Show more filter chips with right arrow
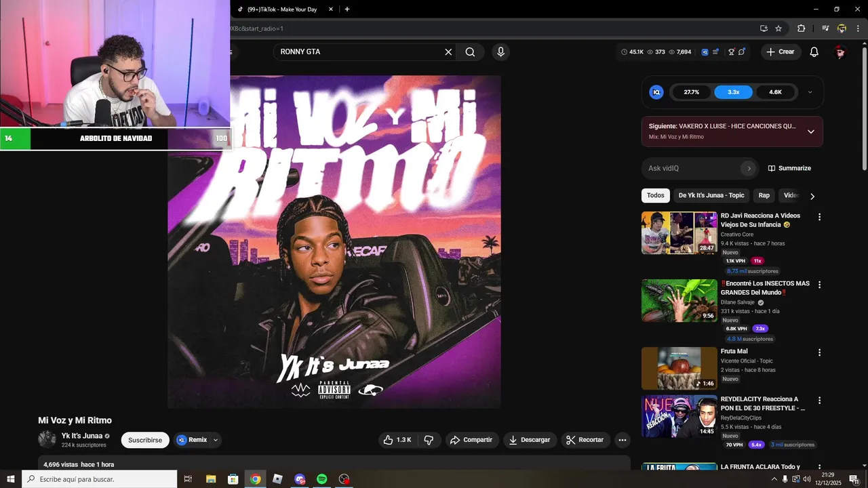Screen dimensions: 868x488 pyautogui.click(x=812, y=196)
